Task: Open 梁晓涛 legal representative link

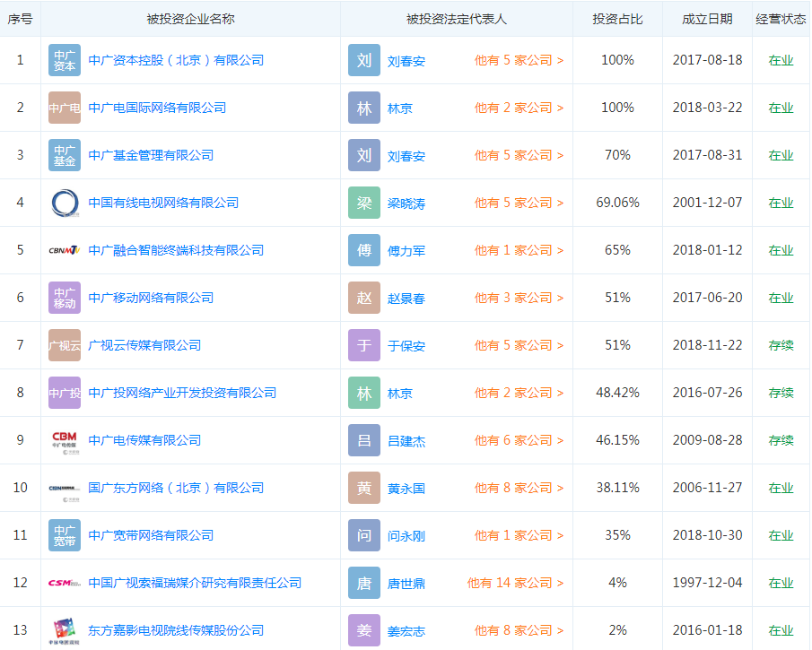Action: pyautogui.click(x=406, y=204)
